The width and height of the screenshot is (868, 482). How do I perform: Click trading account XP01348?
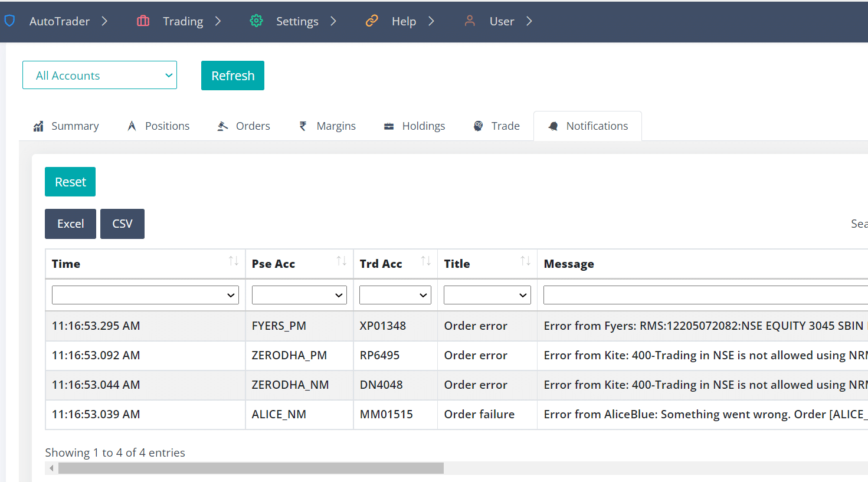tap(383, 326)
